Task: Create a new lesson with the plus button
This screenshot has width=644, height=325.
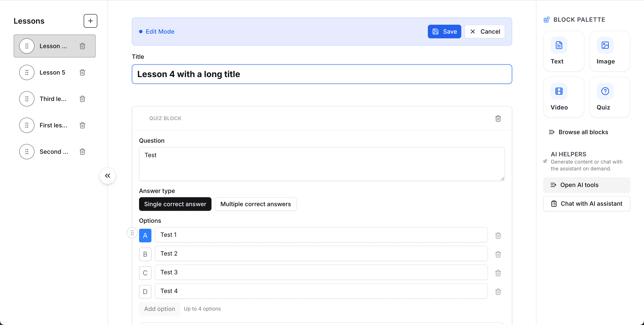Action: (x=90, y=21)
